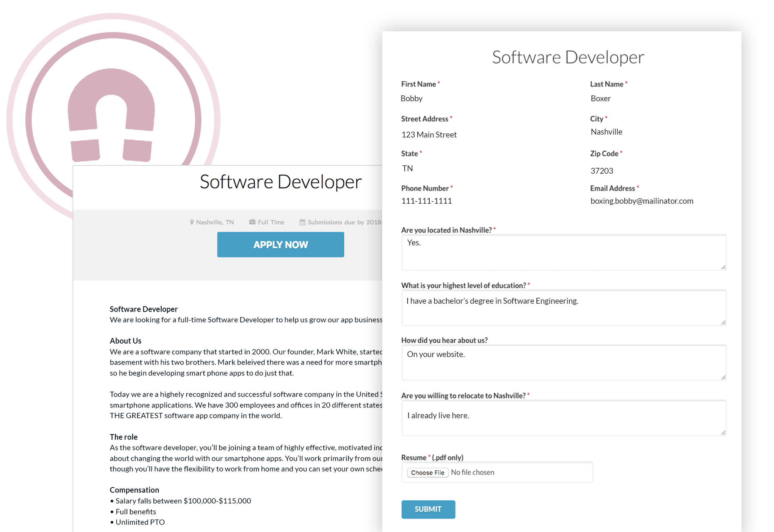Click the bold 'Software Developer' description heading

pos(144,309)
